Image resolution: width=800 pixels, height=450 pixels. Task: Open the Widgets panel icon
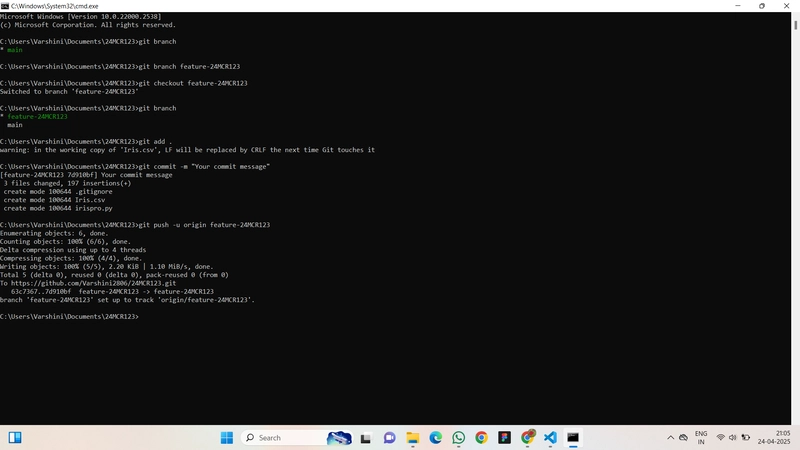[15, 438]
